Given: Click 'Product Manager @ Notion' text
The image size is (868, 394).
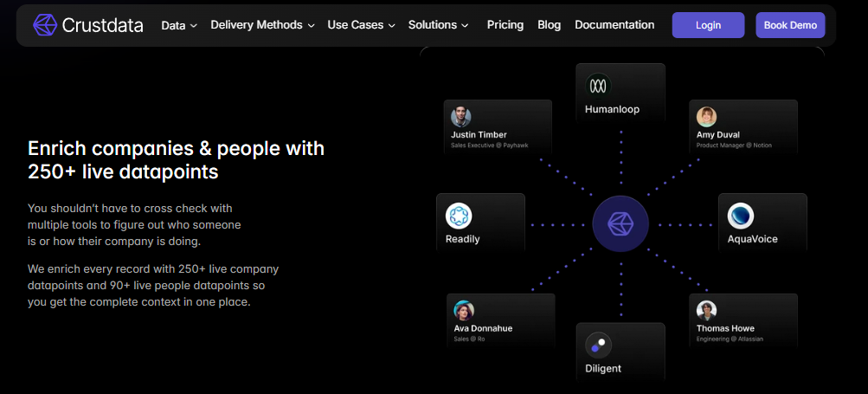Looking at the screenshot, I should [x=734, y=145].
